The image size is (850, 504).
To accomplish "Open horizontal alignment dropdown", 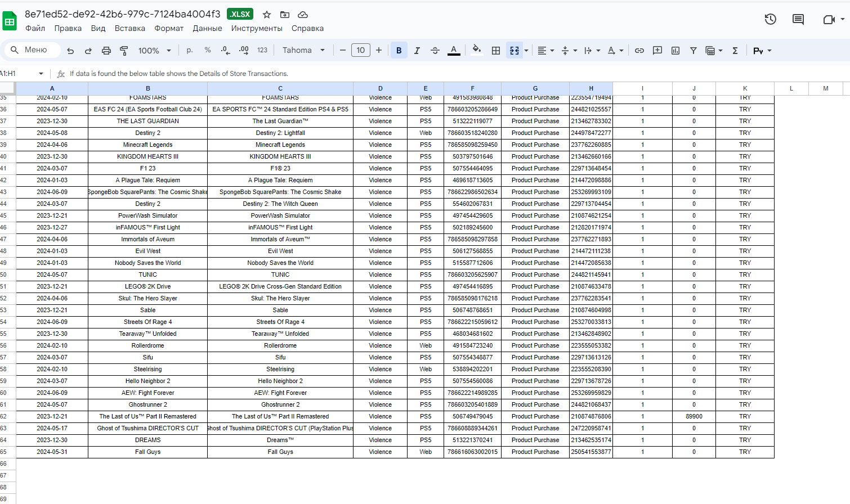I will point(545,51).
